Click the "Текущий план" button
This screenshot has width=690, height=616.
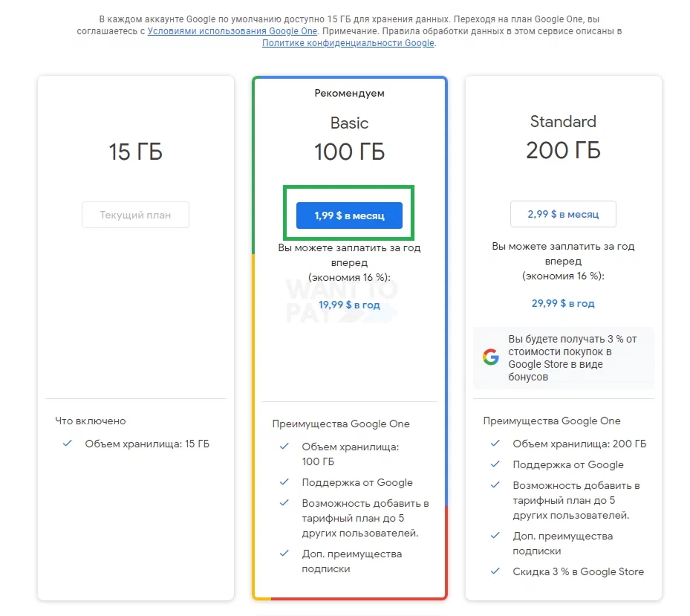pyautogui.click(x=135, y=214)
